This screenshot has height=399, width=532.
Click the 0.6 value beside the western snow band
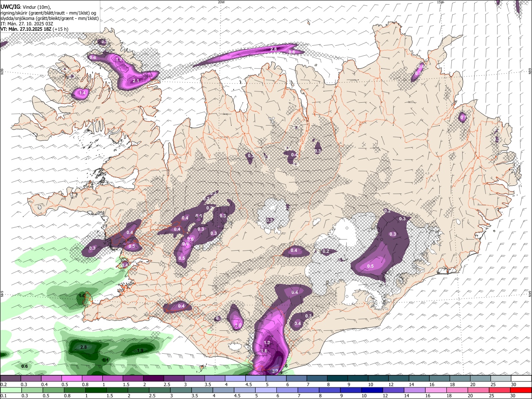(x=93, y=57)
